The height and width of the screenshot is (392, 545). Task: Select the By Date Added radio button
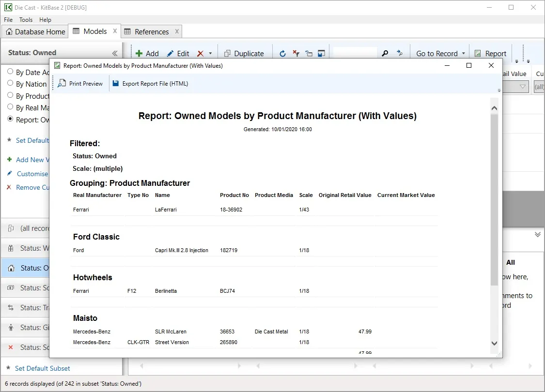(x=10, y=72)
